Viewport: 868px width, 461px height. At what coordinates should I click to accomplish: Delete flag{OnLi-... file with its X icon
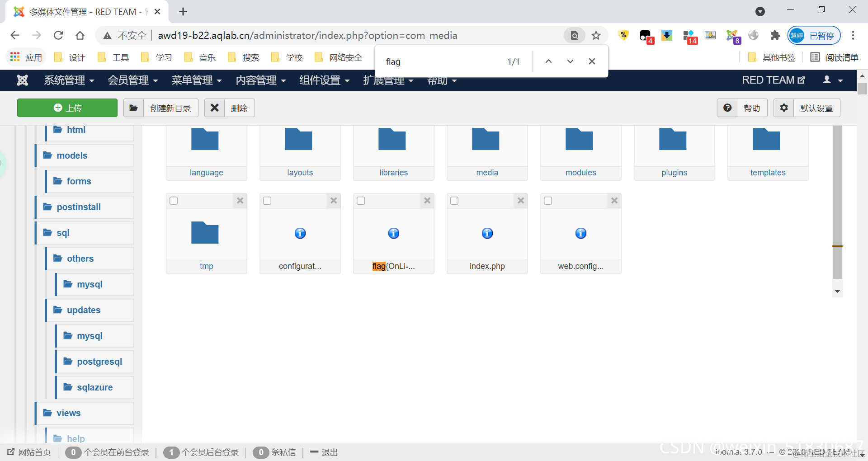coord(427,201)
